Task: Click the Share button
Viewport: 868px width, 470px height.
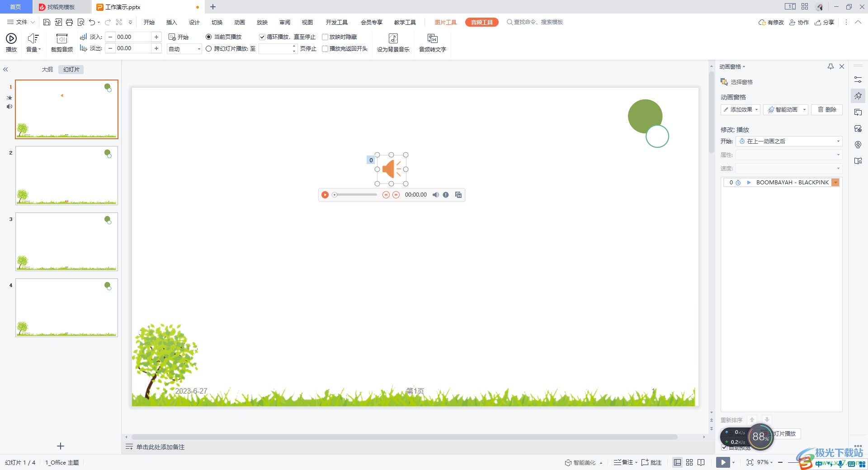Action: 824,22
